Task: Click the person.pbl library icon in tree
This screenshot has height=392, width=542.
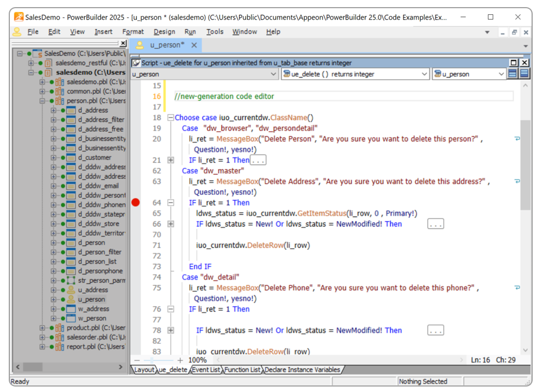Action: pos(59,101)
